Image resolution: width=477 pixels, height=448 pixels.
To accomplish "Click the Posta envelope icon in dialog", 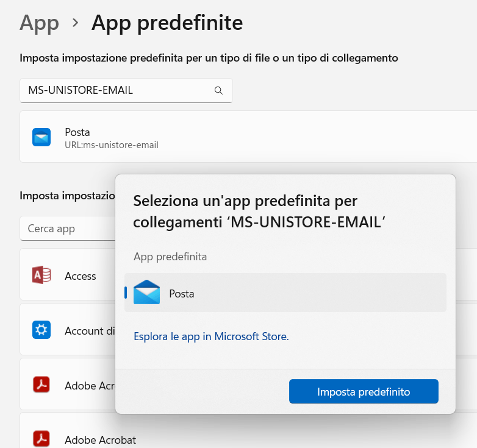I will [x=146, y=292].
